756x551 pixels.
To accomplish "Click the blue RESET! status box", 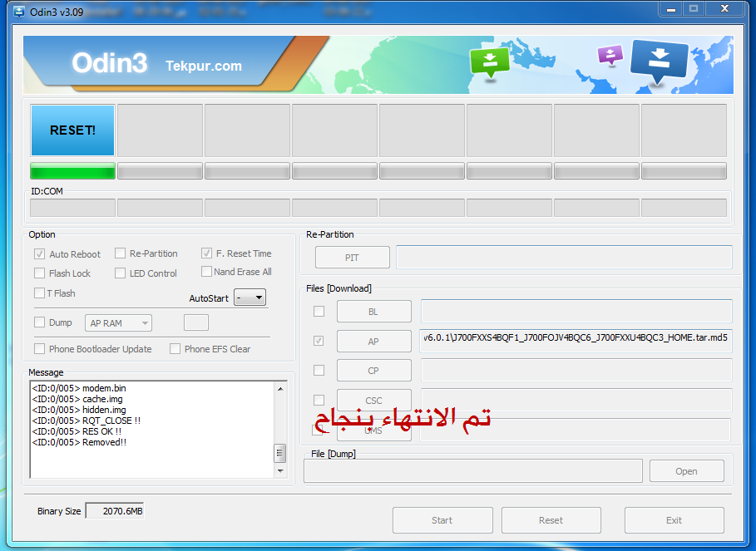I will pos(73,130).
